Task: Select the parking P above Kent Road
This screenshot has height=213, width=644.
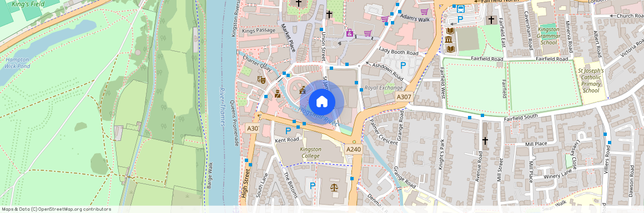Action: tap(288, 131)
